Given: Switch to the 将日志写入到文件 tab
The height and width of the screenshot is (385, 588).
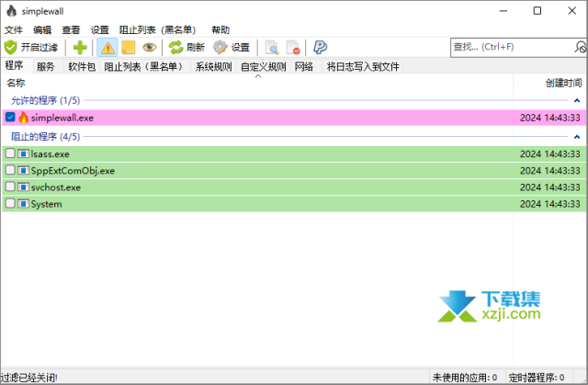Looking at the screenshot, I should coord(363,67).
